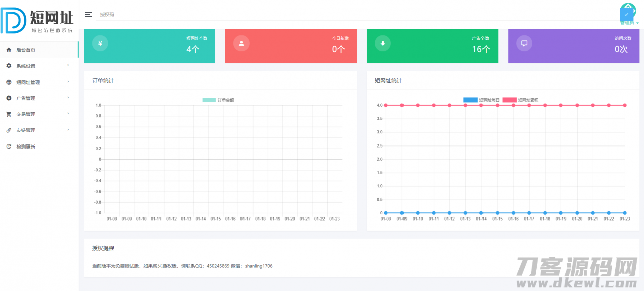Open the 管理员 account dropdown
This screenshot has width=644, height=291.
point(629,23)
